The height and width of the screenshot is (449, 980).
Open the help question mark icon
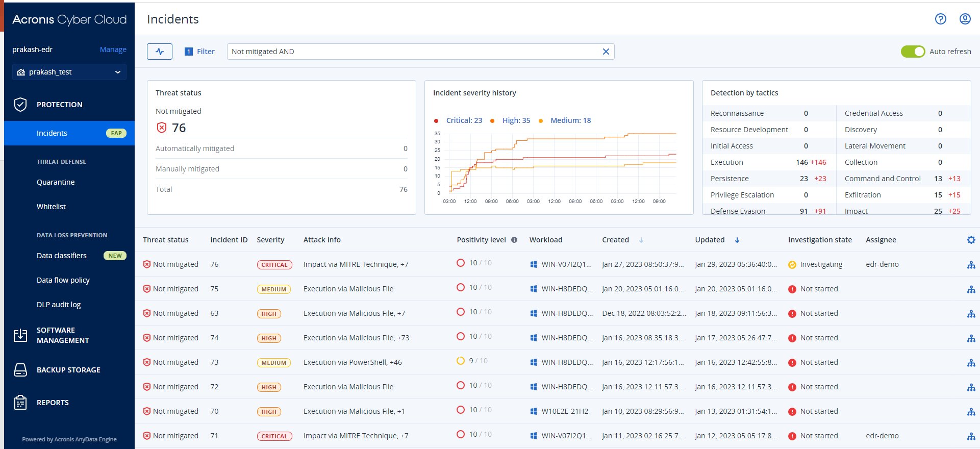(x=940, y=19)
